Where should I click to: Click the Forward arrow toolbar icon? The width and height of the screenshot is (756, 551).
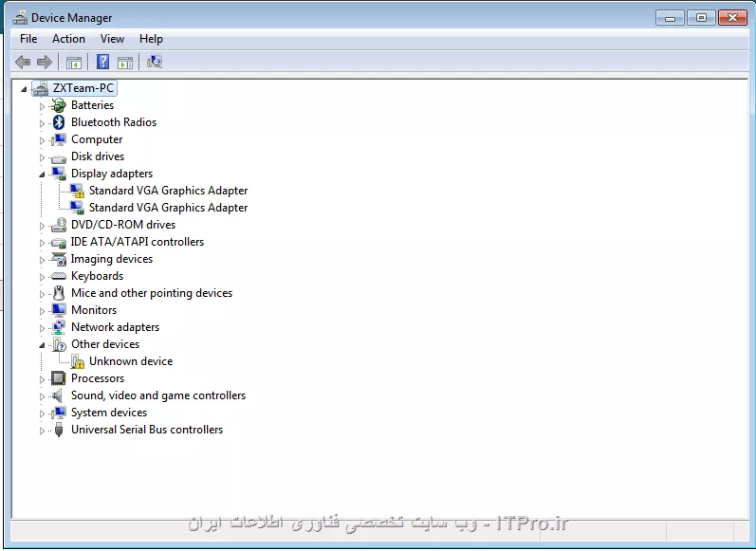coord(45,62)
